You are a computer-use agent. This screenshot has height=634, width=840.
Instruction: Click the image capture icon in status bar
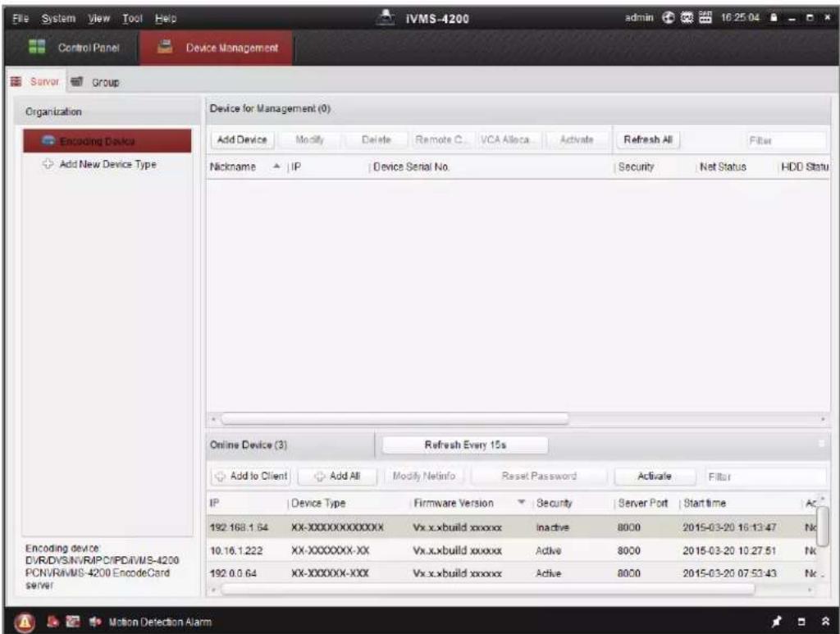[72, 622]
